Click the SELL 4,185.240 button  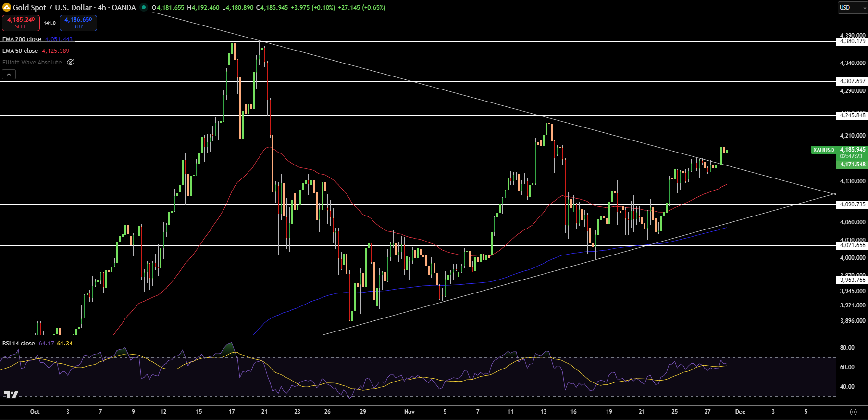21,23
